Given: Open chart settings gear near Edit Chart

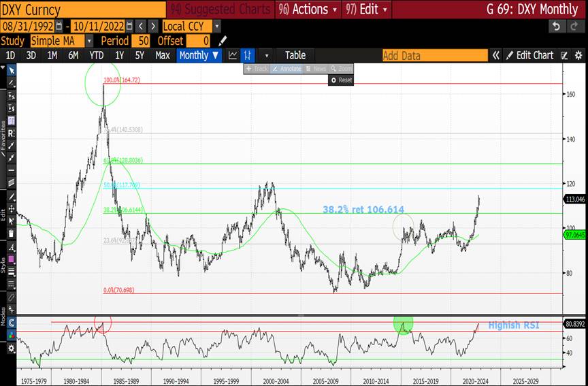Looking at the screenshot, I should click(578, 56).
